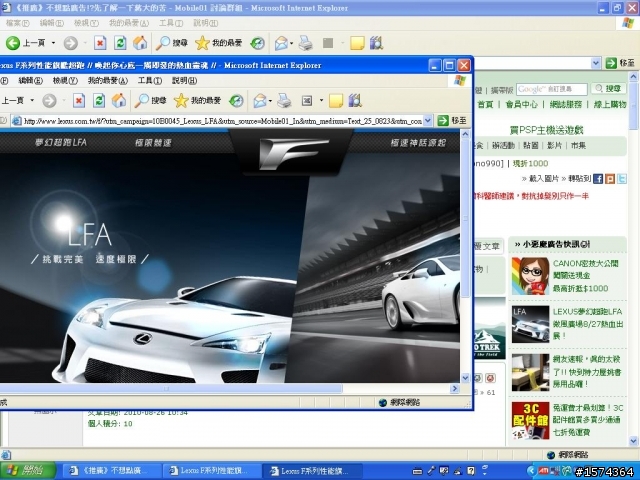This screenshot has height=480, width=640.
Task: Click yellow note icon in back window toolbar
Action: pos(357,43)
